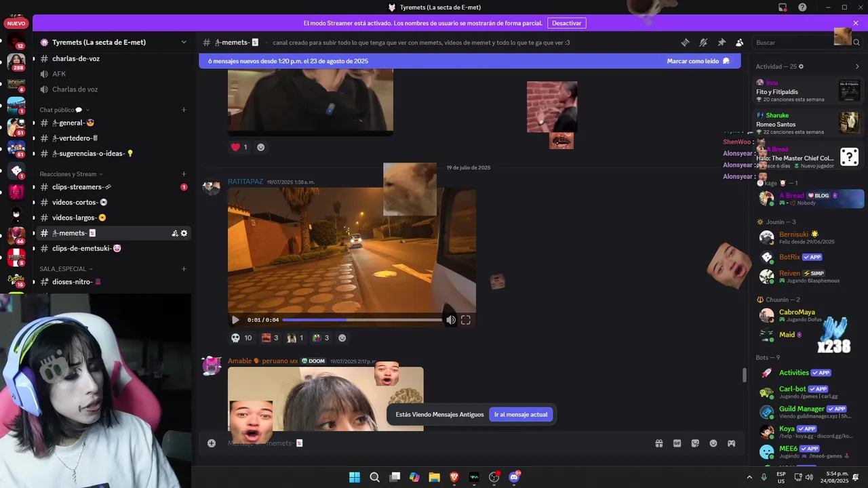Open Amable user profile name
868x488 pixels.
[262, 361]
